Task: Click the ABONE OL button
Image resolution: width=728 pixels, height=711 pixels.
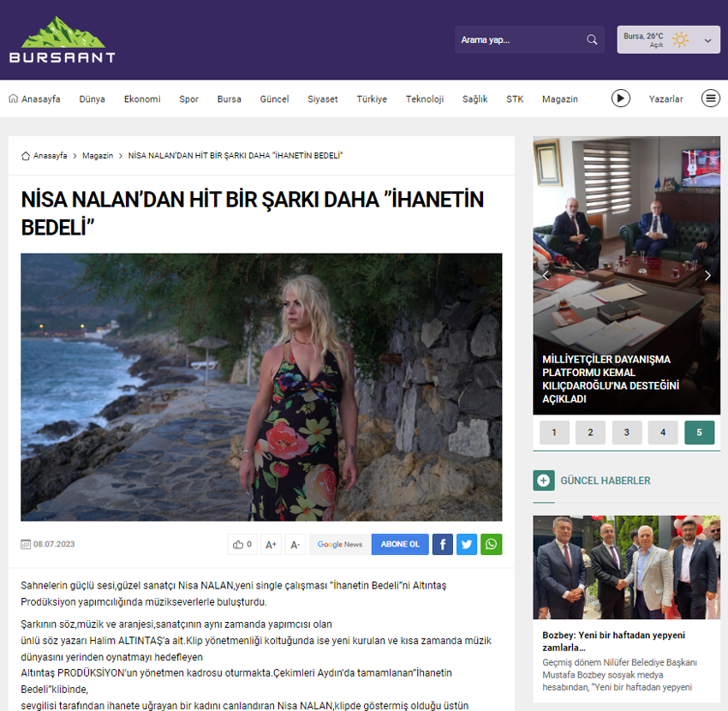Action: point(400,544)
